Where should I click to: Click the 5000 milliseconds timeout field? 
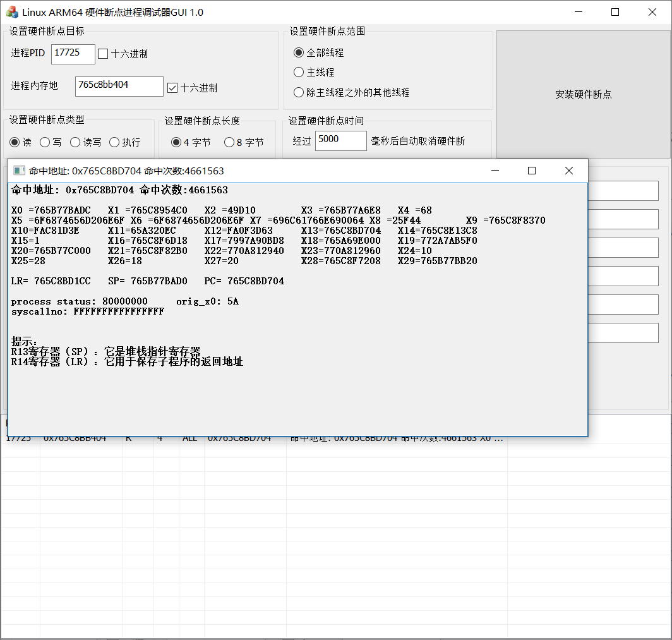[340, 141]
